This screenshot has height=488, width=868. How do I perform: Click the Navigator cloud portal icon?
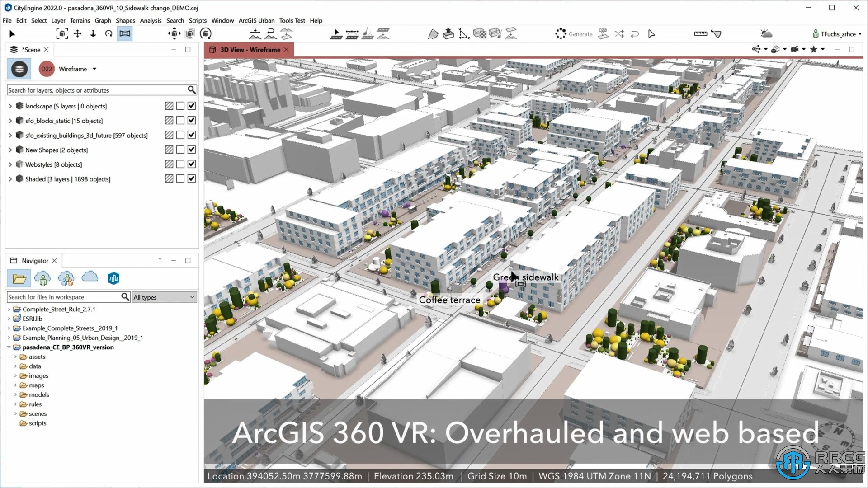[x=90, y=277]
